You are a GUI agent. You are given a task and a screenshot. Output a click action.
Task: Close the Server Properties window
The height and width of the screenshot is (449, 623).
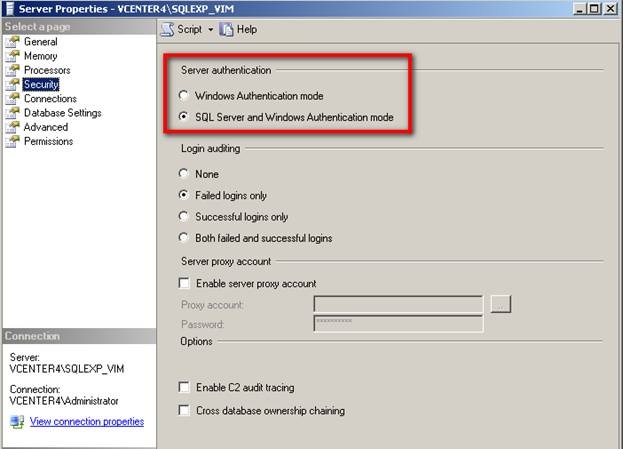pyautogui.click(x=610, y=9)
